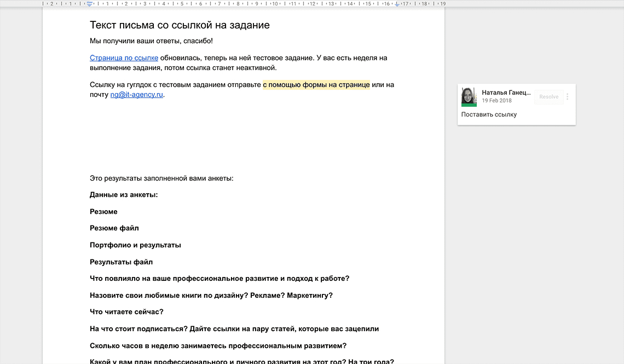624x364 pixels.
Task: Click the ng@it-agency.ru email link
Action: (136, 95)
